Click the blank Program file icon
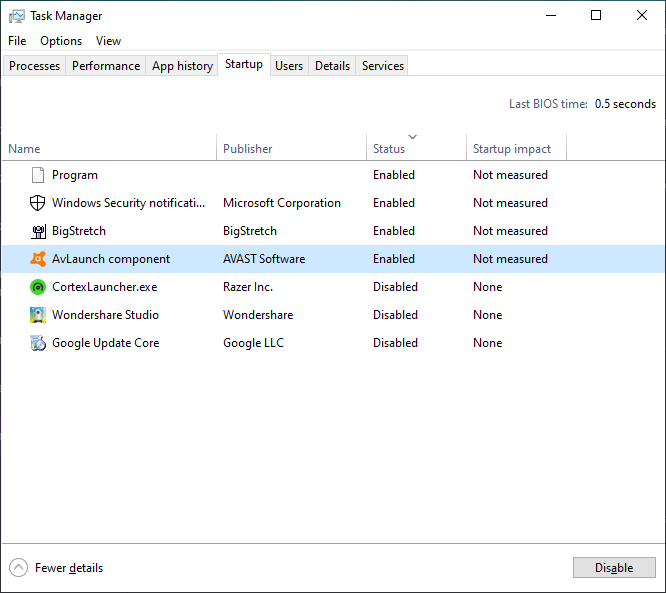The width and height of the screenshot is (666, 593). pyautogui.click(x=38, y=175)
